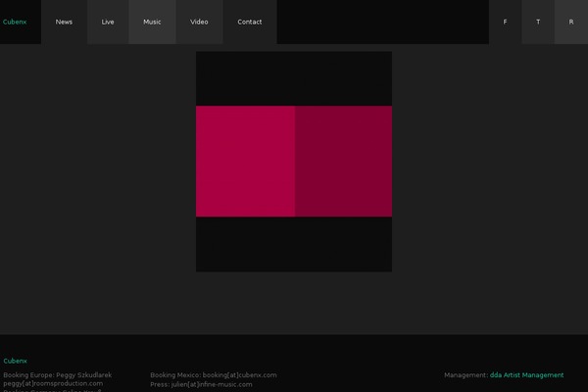Open the Cubenx logo link in header
Viewport: 588px width, 392px height.
coord(15,22)
